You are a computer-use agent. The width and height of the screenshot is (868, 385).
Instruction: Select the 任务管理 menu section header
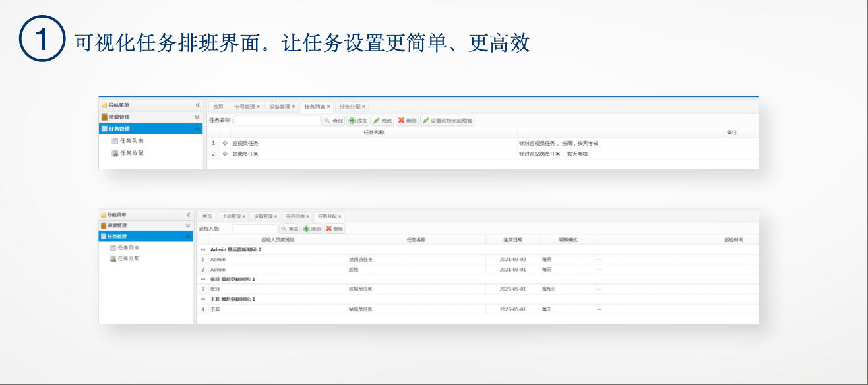tap(119, 128)
